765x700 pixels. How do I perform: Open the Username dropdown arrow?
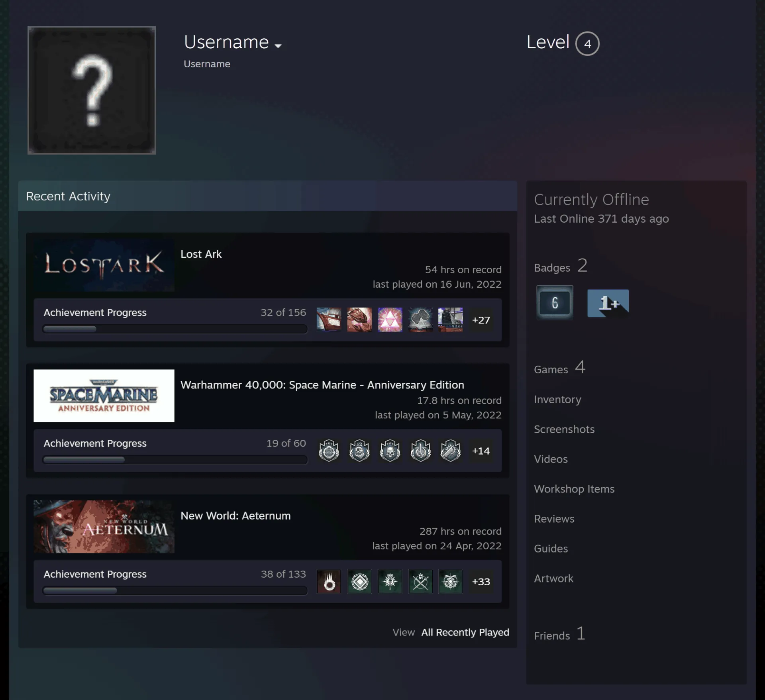coord(278,46)
